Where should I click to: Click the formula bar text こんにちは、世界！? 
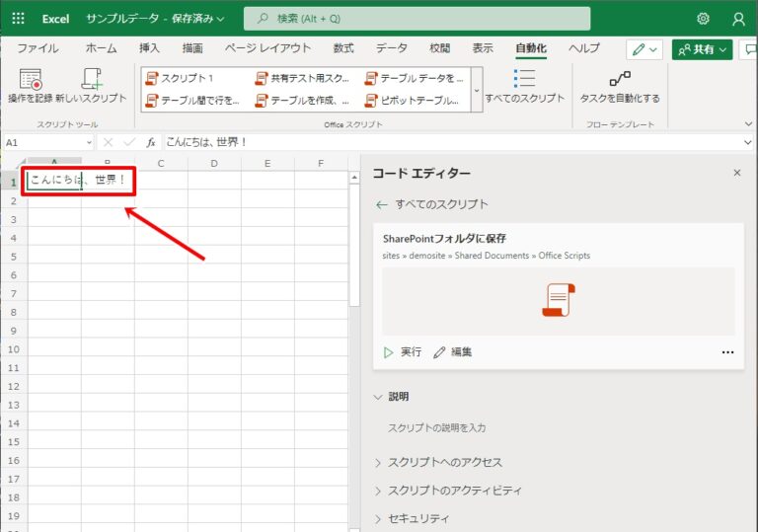(x=207, y=142)
